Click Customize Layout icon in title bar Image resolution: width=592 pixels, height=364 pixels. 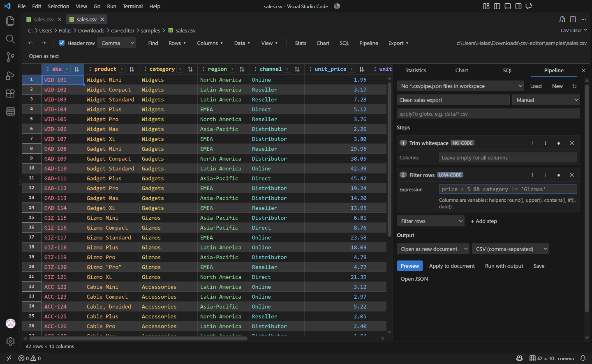click(486, 6)
